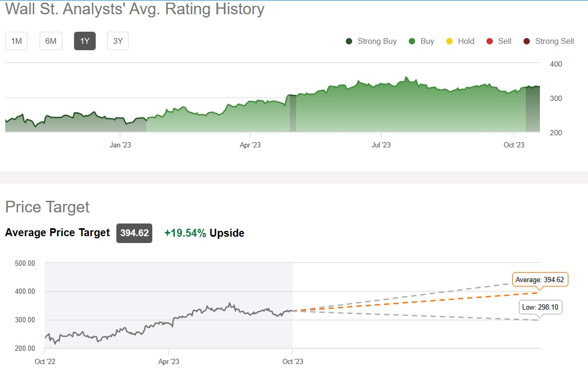Toggle the Hold legend item

click(x=460, y=41)
